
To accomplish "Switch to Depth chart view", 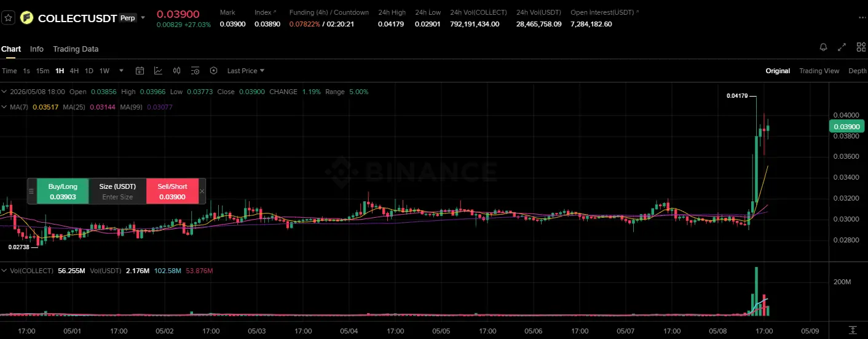I will pyautogui.click(x=858, y=71).
